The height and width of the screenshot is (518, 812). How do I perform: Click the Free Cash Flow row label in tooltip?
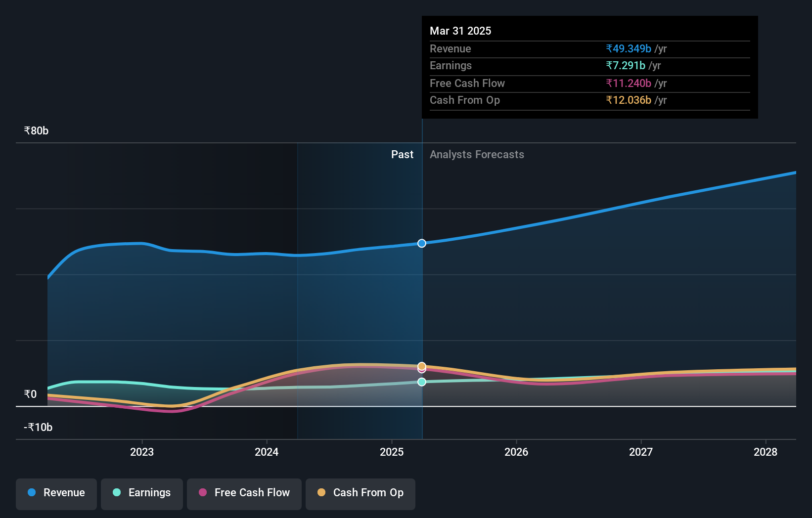pos(467,84)
